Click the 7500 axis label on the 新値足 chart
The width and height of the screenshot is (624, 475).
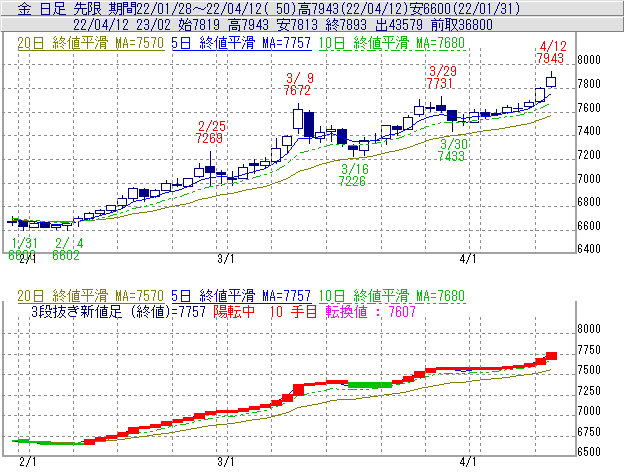pyautogui.click(x=589, y=370)
